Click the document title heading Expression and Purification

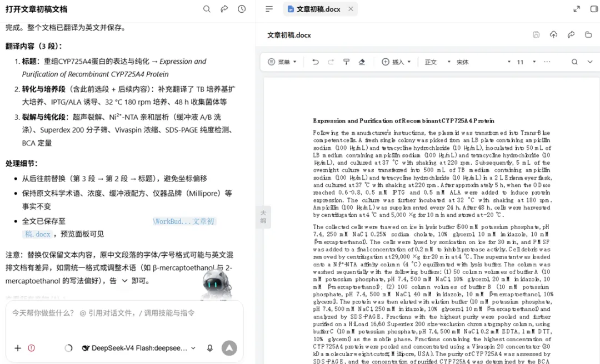point(404,121)
